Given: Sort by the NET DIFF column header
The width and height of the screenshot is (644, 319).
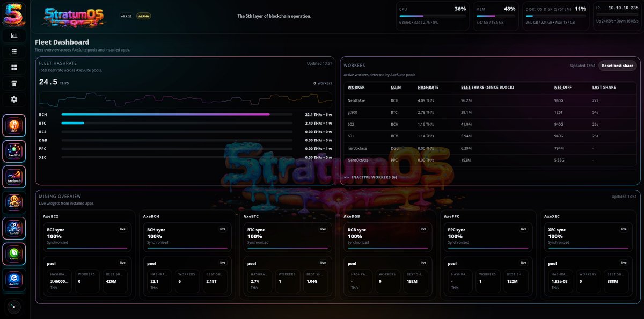Looking at the screenshot, I should (563, 87).
